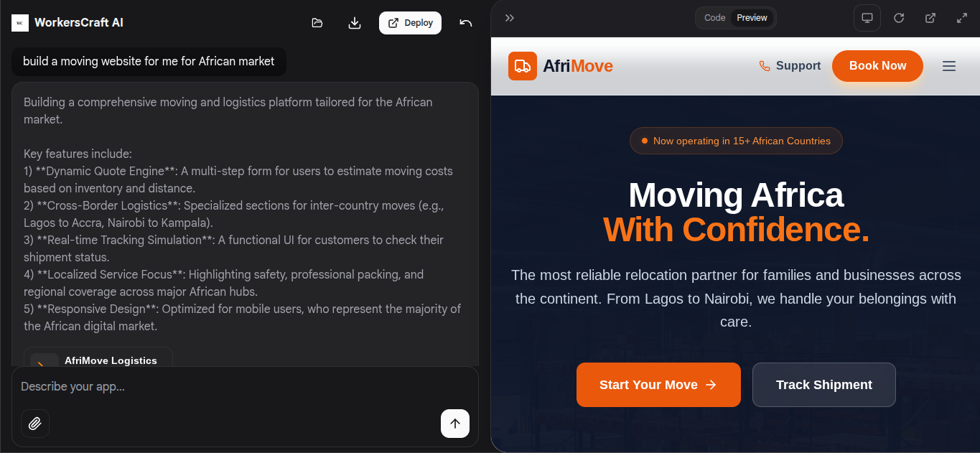Collapse chat panel with double chevron

click(x=510, y=18)
